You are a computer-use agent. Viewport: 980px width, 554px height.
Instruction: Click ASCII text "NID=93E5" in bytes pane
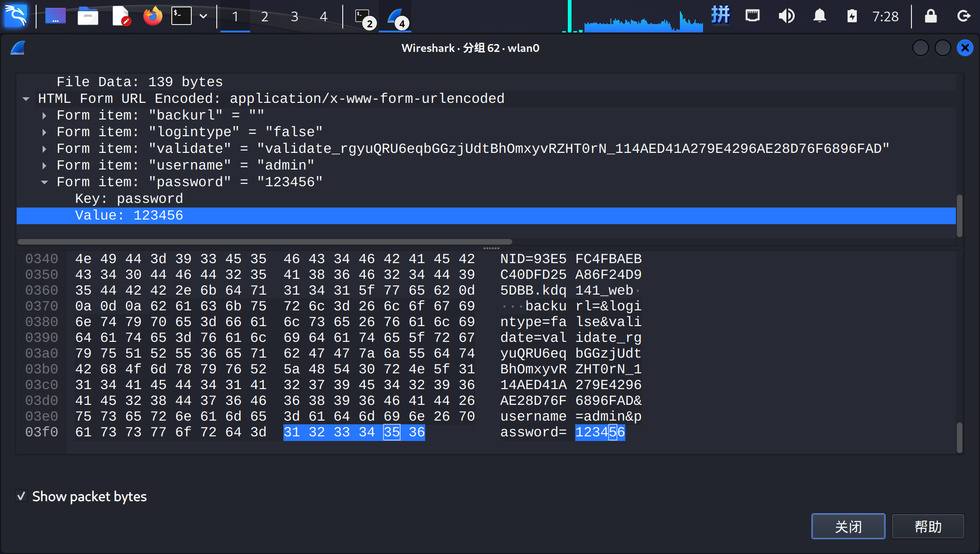pyautogui.click(x=534, y=259)
